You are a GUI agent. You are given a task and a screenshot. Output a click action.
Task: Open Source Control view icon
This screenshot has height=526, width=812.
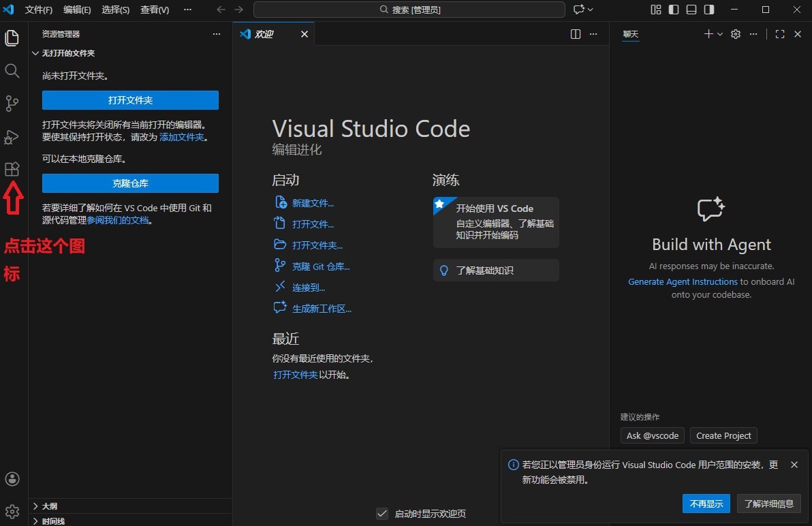coord(12,104)
